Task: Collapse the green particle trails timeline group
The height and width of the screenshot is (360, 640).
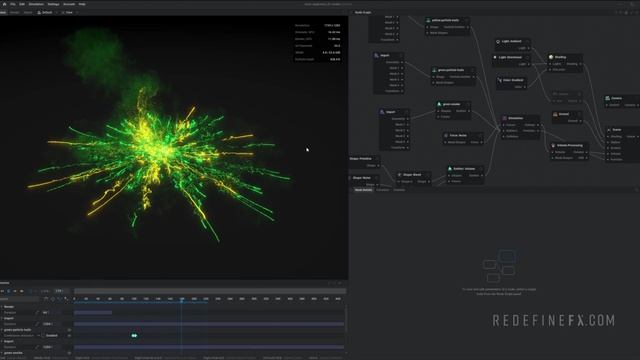Action: pos(2,330)
